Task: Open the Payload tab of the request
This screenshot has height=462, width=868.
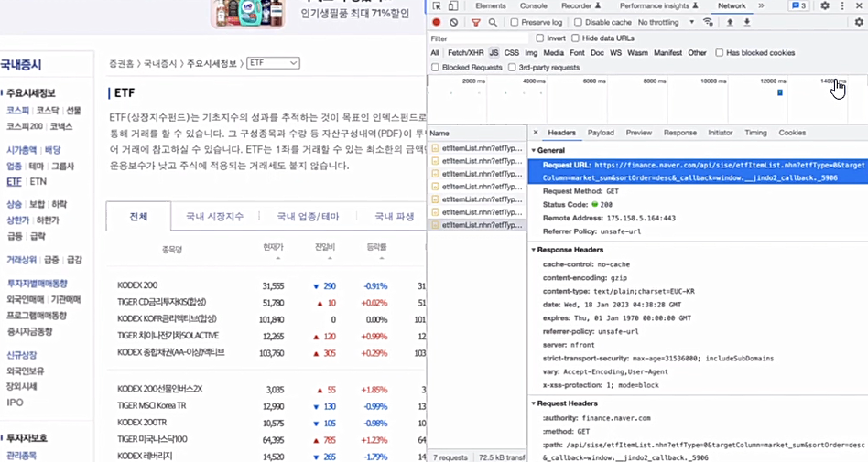Action: click(x=601, y=133)
